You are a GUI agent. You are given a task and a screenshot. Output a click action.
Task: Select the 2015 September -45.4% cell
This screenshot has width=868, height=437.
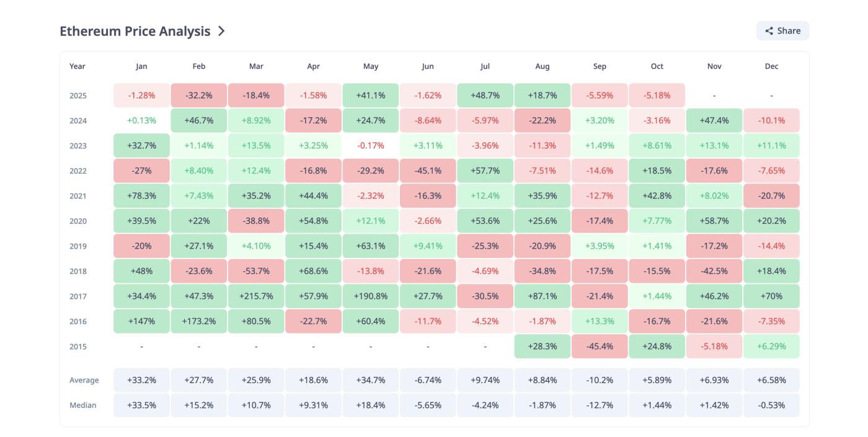click(600, 347)
